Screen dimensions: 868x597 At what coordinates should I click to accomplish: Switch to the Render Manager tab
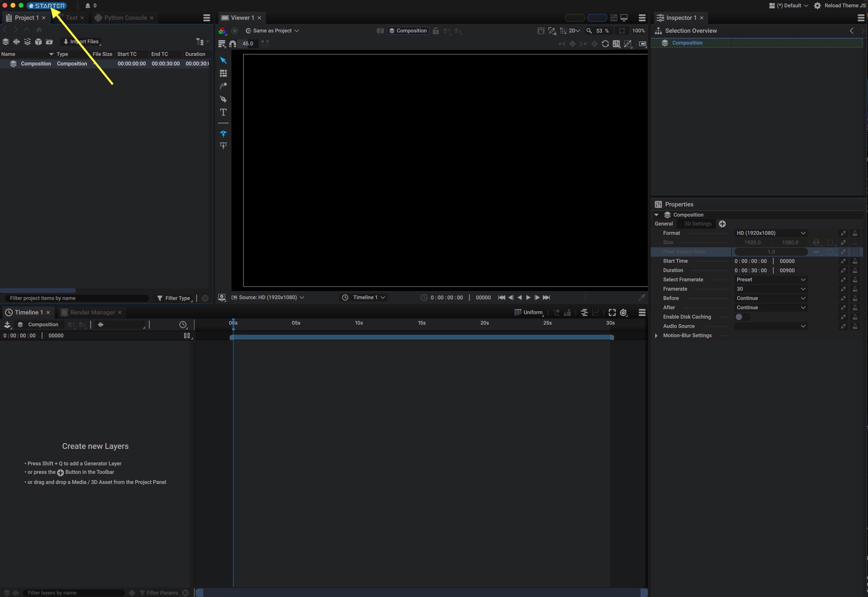tap(92, 312)
